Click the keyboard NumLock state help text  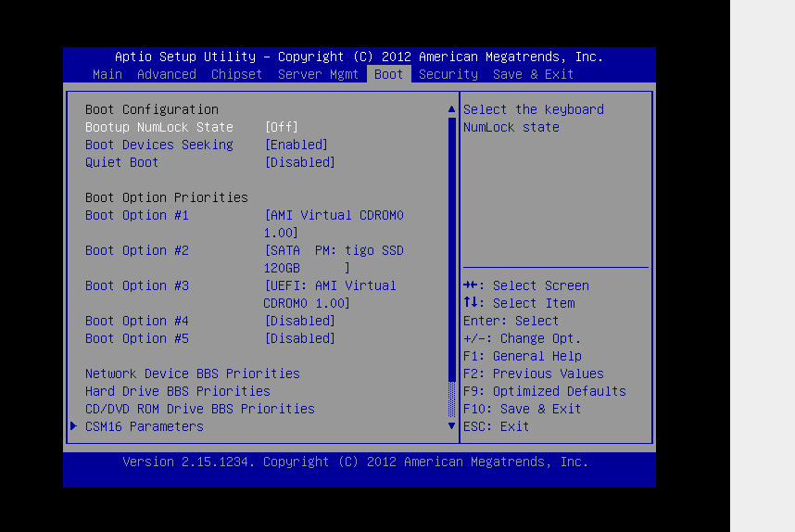point(534,119)
